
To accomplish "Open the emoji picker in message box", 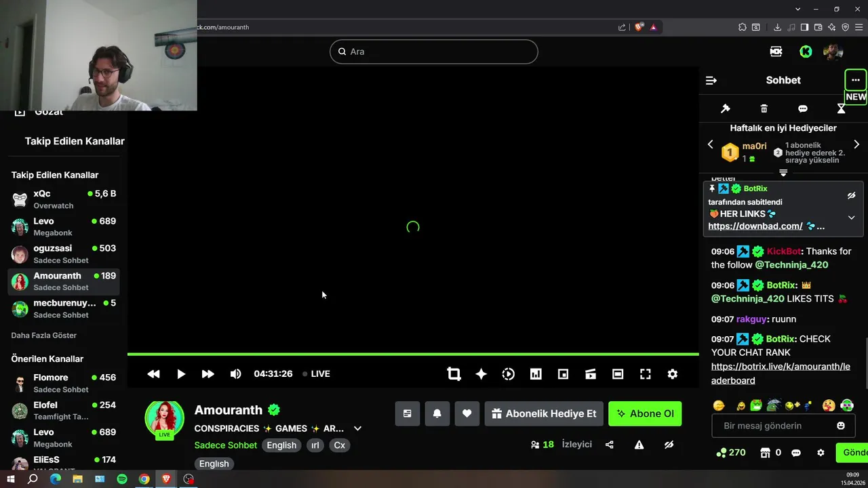I will (x=841, y=426).
